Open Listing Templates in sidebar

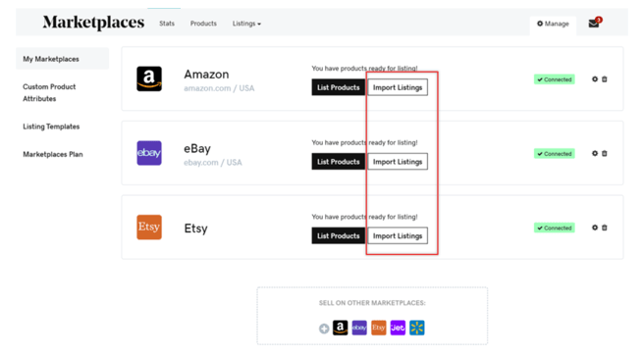tap(51, 127)
